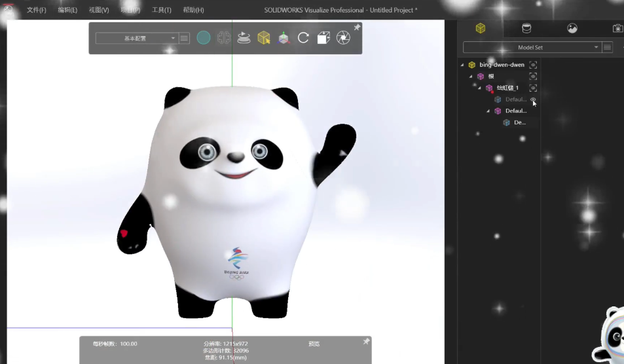
Task: Click the SOLIDWORKS Visualize logo icon
Action: pyautogui.click(x=8, y=10)
